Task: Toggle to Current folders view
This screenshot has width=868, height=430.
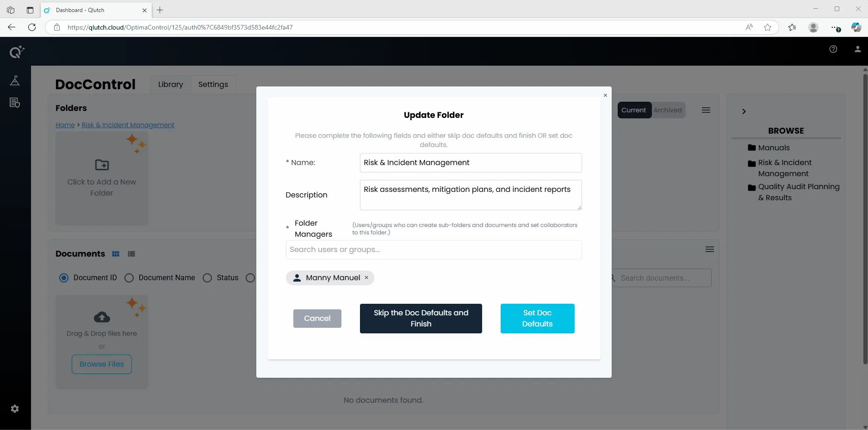Action: [x=634, y=110]
